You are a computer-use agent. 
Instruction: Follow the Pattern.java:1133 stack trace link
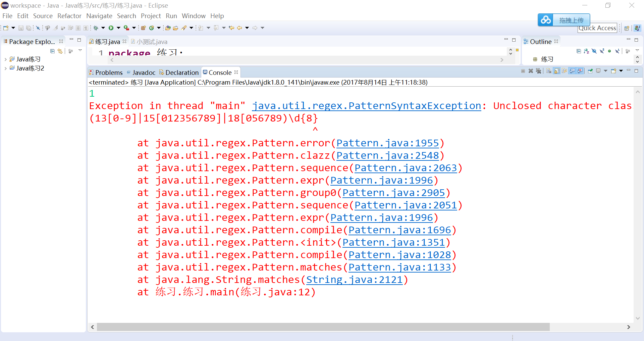(x=399, y=267)
